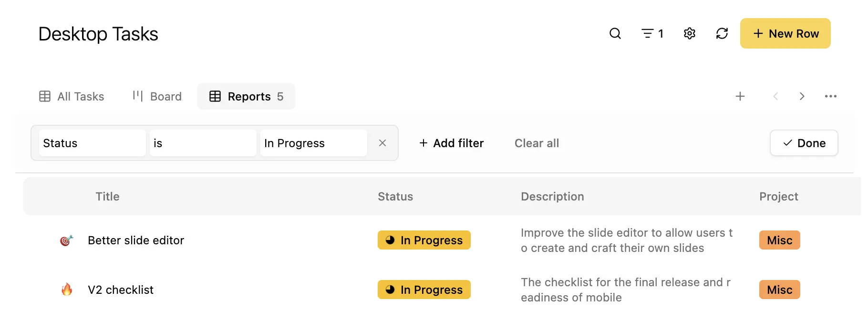The height and width of the screenshot is (320, 868).
Task: Open the three-dots more options menu
Action: [831, 96]
